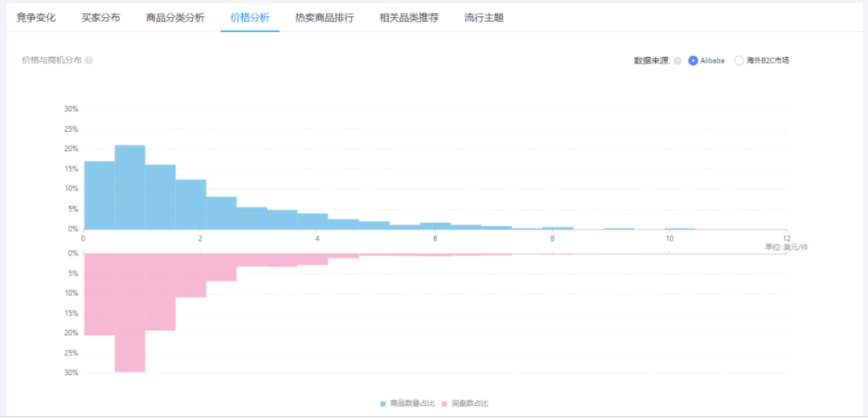This screenshot has height=418, width=868.
Task: Open the 相关品类推荐 tab
Action: [409, 18]
